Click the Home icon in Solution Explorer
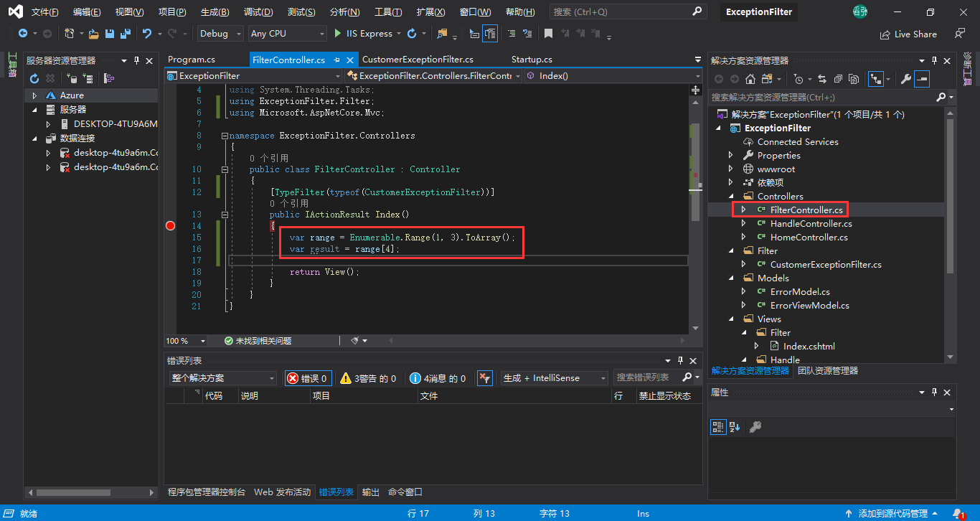This screenshot has width=980, height=521. point(750,79)
